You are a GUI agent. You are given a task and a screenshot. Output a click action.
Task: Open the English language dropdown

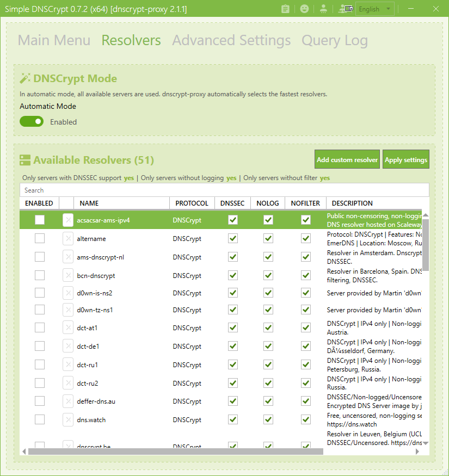click(375, 9)
